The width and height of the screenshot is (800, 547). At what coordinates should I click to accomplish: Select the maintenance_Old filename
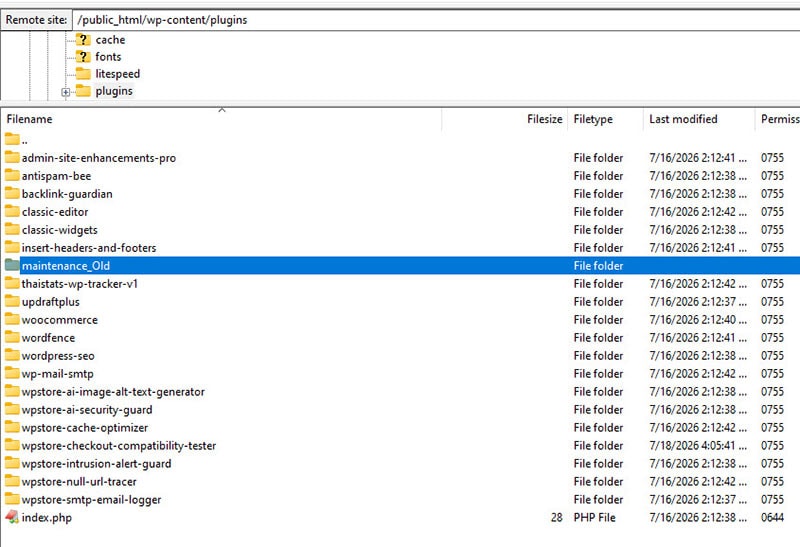coord(66,266)
